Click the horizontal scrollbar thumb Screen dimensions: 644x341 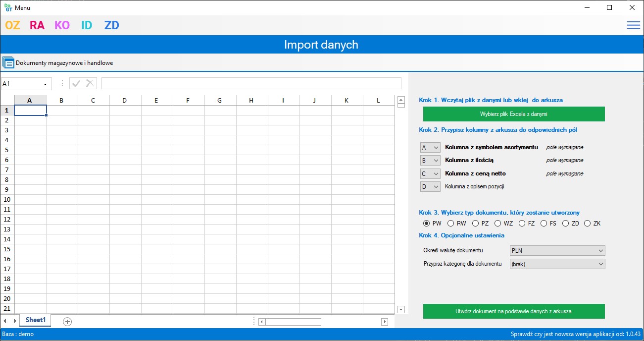pos(293,322)
